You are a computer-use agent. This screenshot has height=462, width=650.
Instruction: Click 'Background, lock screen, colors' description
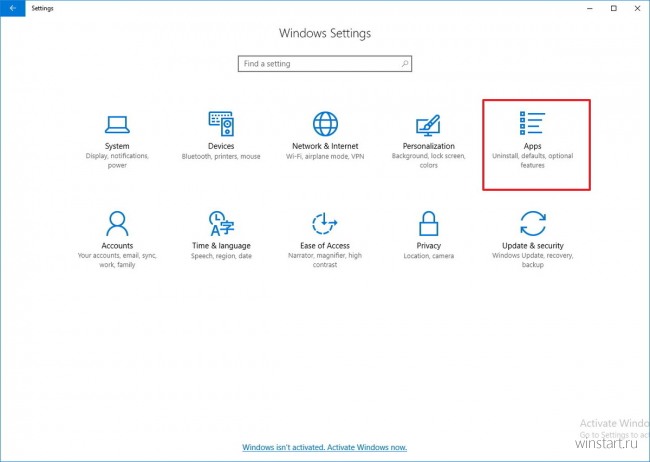coord(429,160)
